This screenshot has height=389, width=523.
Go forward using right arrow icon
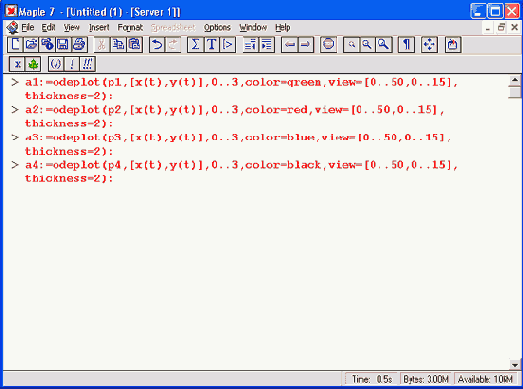[x=306, y=44]
